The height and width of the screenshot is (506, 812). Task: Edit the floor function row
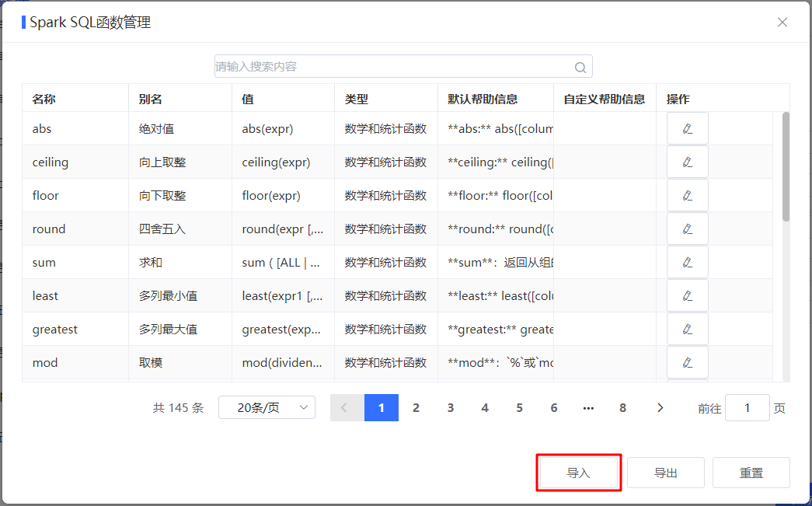[687, 195]
